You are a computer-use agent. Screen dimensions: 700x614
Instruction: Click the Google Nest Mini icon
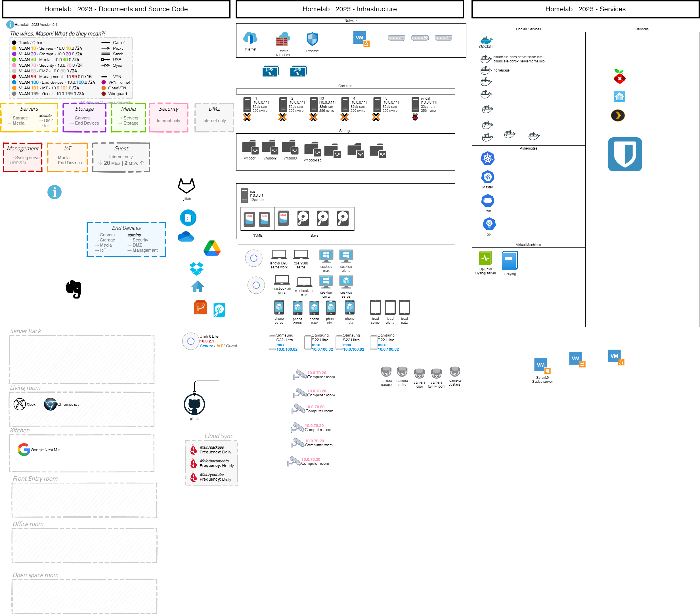24,449
